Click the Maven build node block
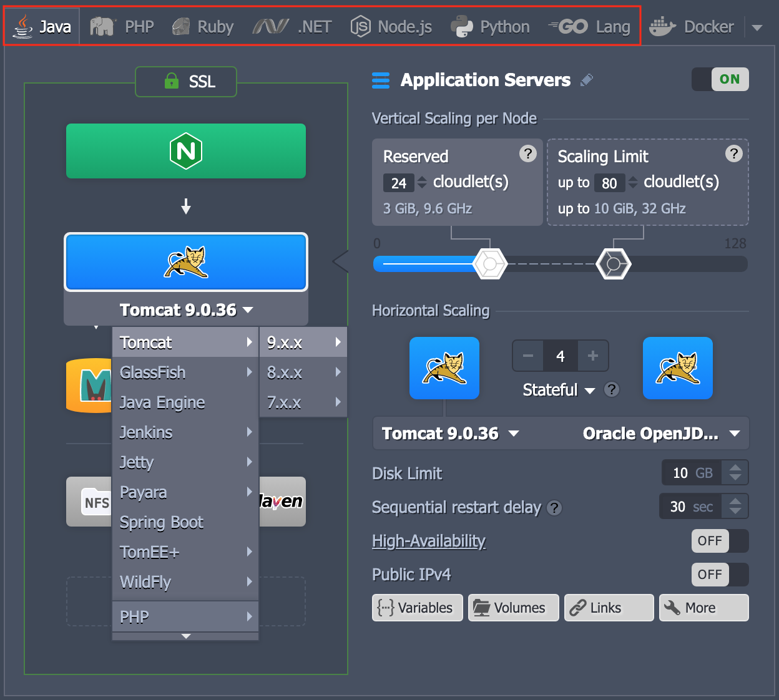Viewport: 779px width, 700px height. coord(282,502)
